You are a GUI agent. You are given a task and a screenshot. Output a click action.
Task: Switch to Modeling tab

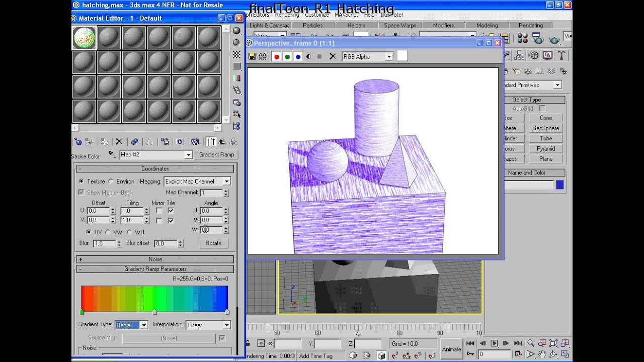coord(487,25)
